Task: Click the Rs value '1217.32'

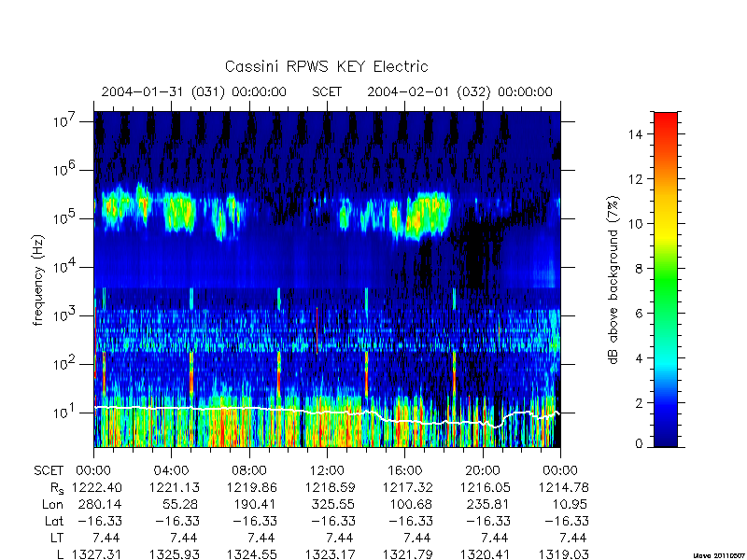Action: pyautogui.click(x=408, y=487)
